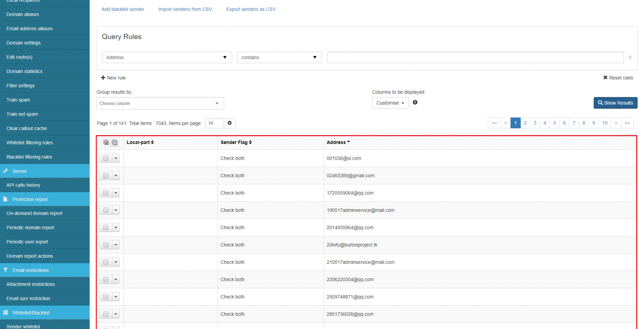Open API calls history in sidebar
This screenshot has height=329, width=644.
tap(45, 185)
